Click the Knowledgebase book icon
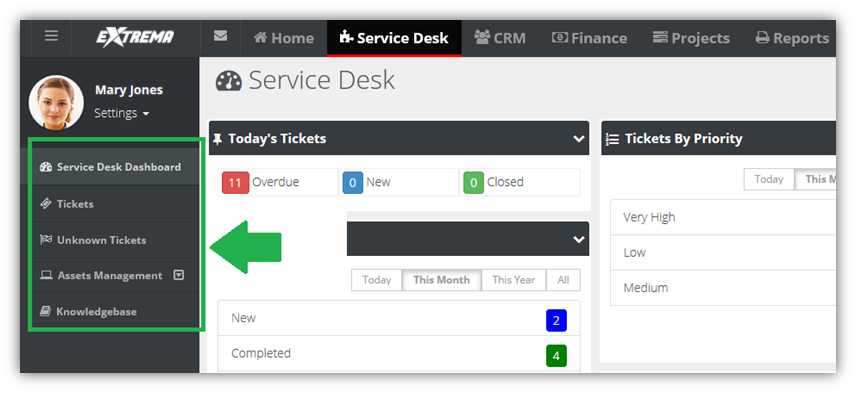Viewport: 856px width, 393px height. (x=45, y=312)
